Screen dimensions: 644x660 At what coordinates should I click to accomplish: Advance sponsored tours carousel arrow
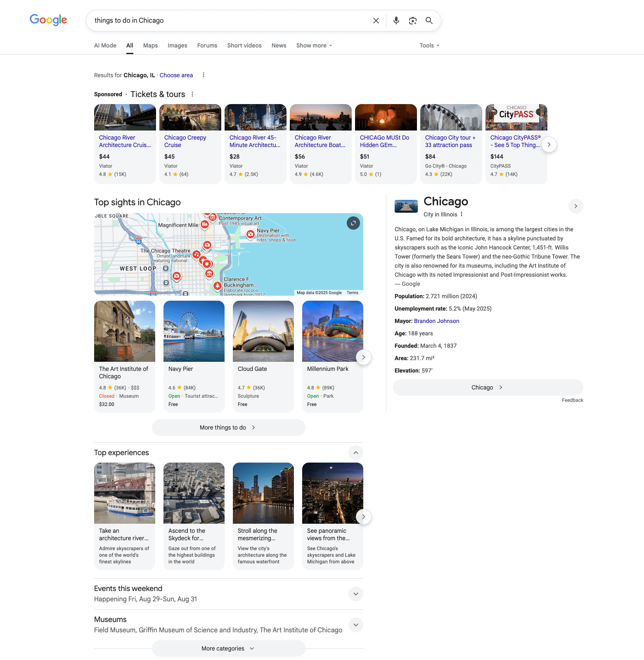pos(549,145)
